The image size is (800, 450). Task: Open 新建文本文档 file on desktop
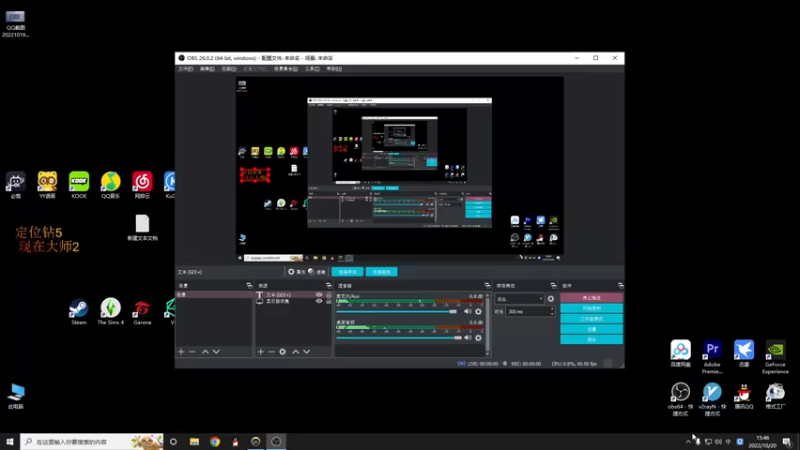(142, 228)
